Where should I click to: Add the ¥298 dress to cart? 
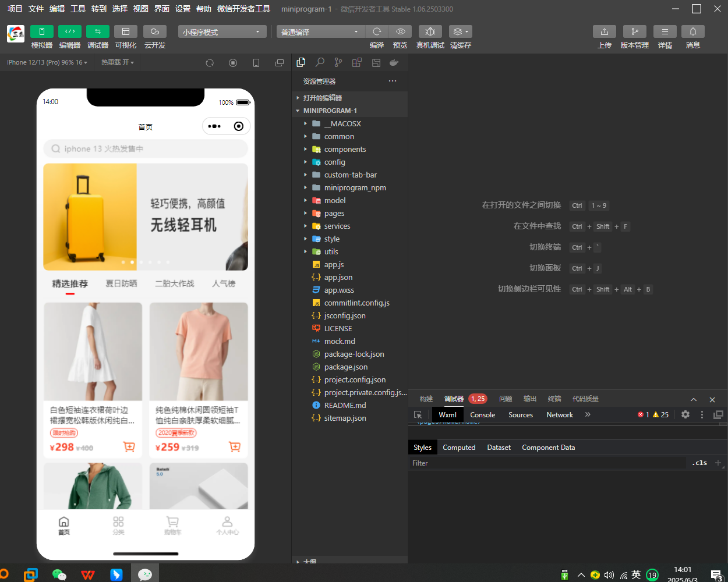[x=129, y=447]
